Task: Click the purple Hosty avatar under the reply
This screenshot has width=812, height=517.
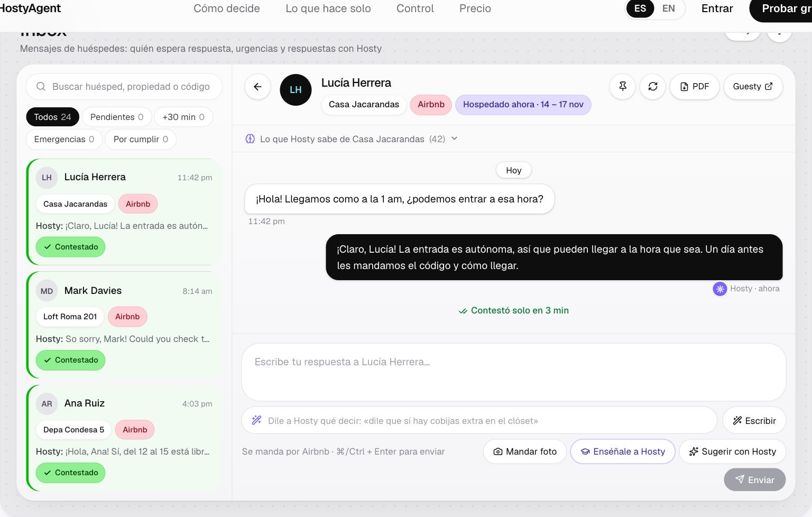Action: coord(719,289)
